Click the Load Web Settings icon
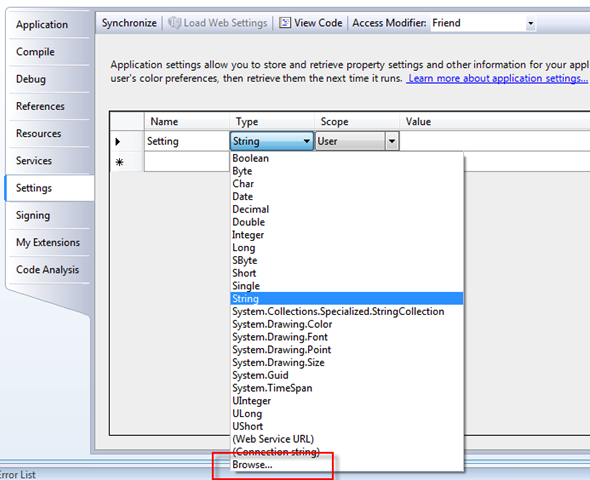The width and height of the screenshot is (590, 480). click(174, 23)
